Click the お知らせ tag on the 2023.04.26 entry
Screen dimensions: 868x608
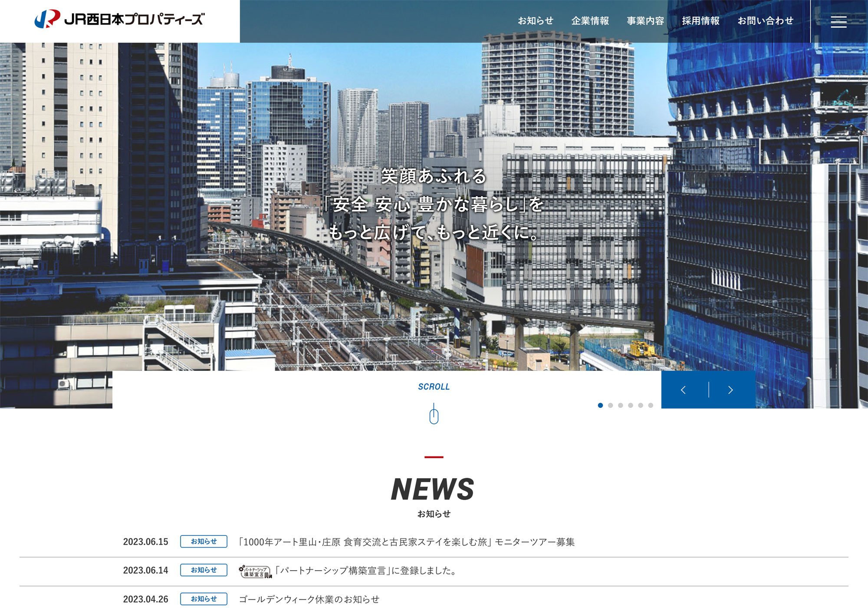click(x=204, y=599)
